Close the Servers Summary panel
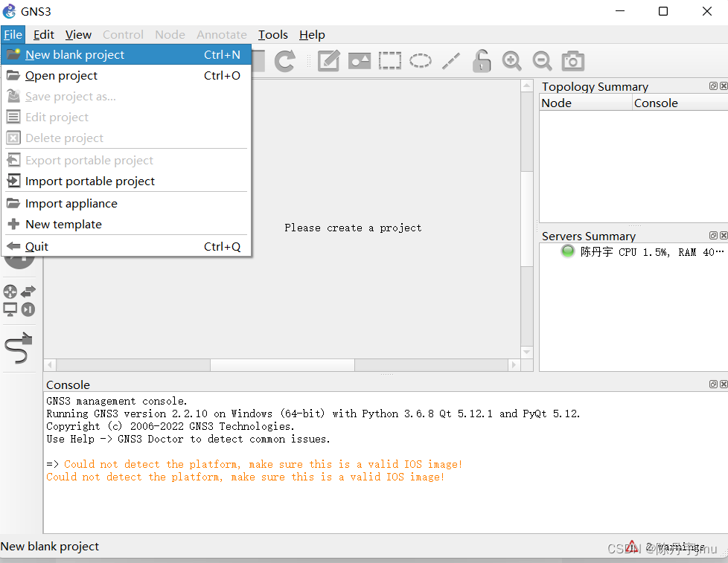This screenshot has height=563, width=728. coord(724,235)
